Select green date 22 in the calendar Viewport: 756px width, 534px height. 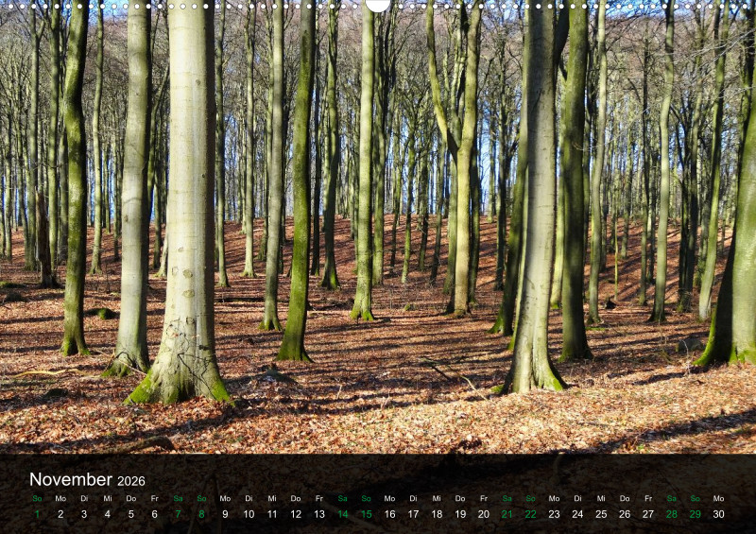click(530, 514)
